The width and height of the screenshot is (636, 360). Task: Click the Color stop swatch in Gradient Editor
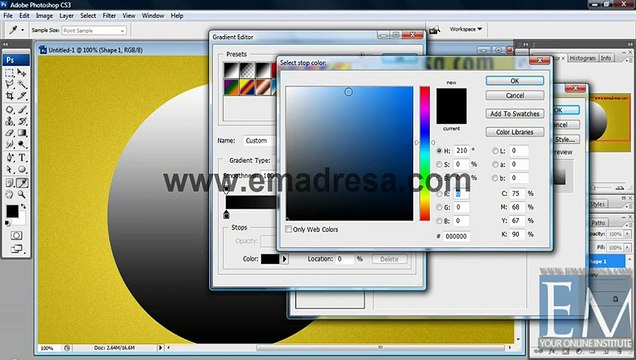pyautogui.click(x=270, y=259)
